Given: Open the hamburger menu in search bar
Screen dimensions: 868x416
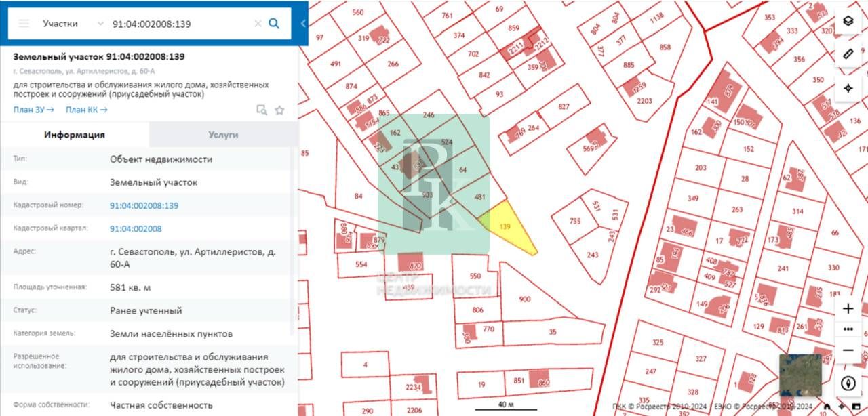Looking at the screenshot, I should 24,24.
